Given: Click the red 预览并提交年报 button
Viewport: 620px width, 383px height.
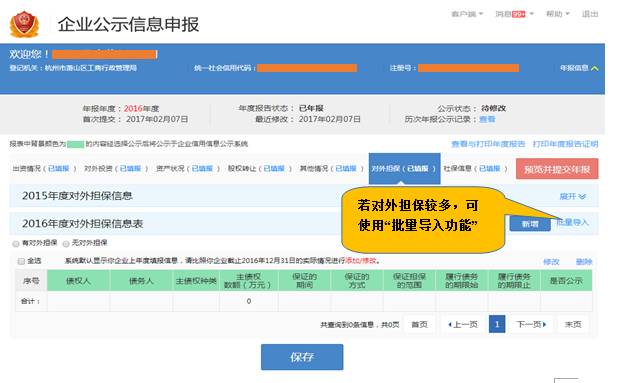Looking at the screenshot, I should (x=557, y=169).
